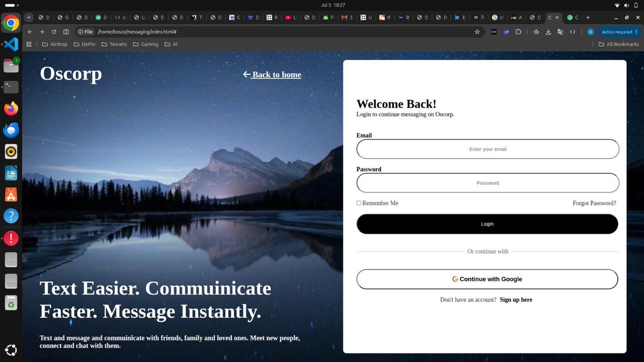
Task: Click the black Login button
Action: pos(487,224)
